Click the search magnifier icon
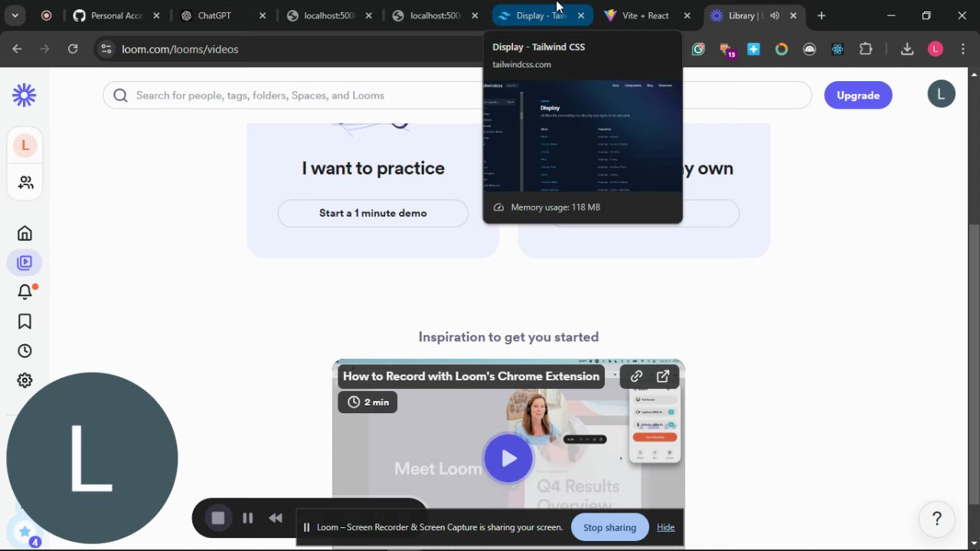 (x=120, y=96)
